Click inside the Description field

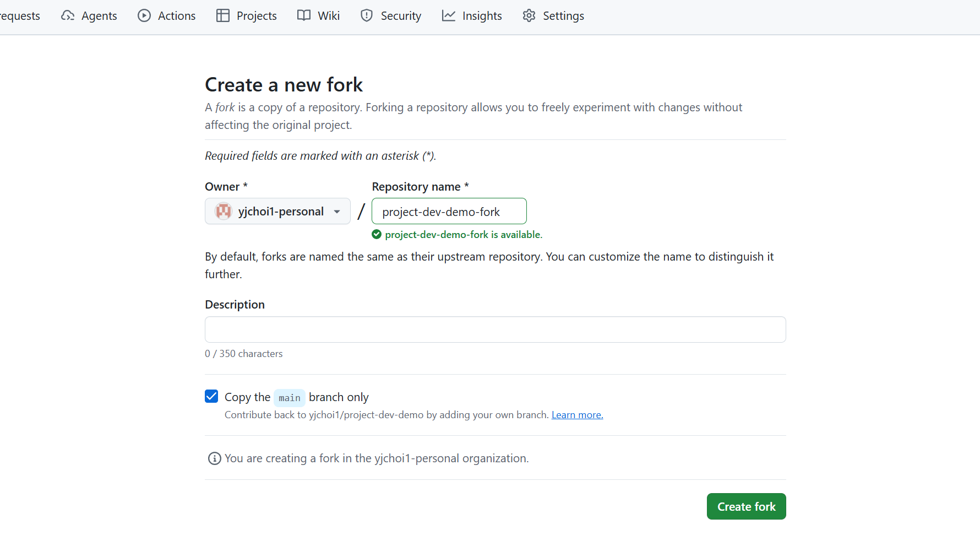494,329
